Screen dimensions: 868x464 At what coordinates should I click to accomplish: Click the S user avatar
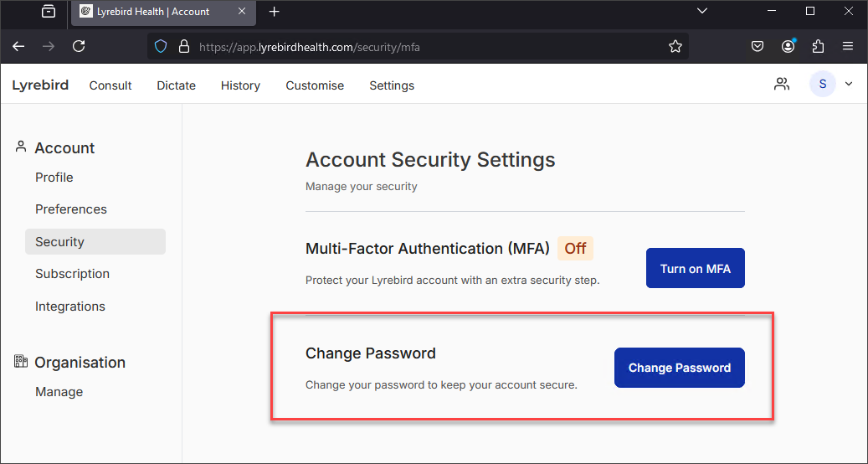point(822,84)
